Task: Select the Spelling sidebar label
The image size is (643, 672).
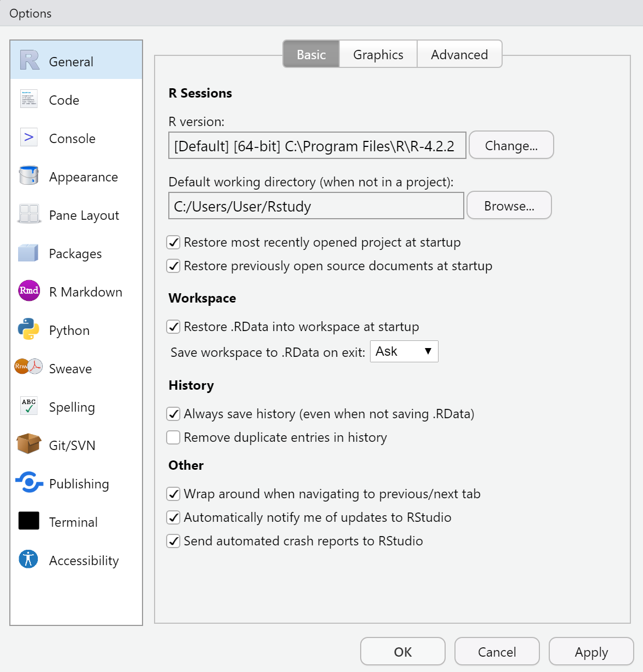Action: (x=72, y=407)
